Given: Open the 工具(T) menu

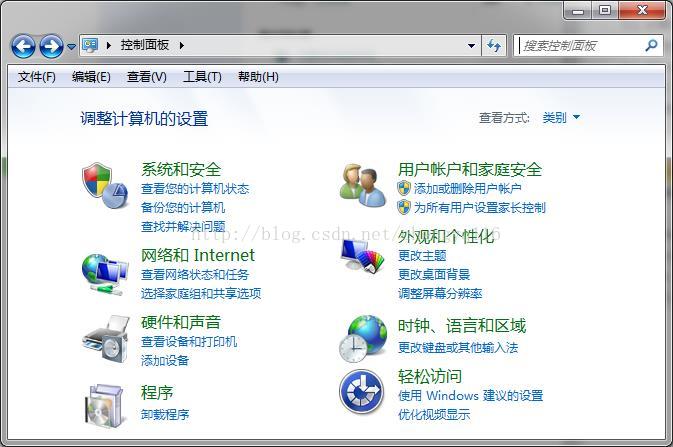Looking at the screenshot, I should [x=202, y=77].
